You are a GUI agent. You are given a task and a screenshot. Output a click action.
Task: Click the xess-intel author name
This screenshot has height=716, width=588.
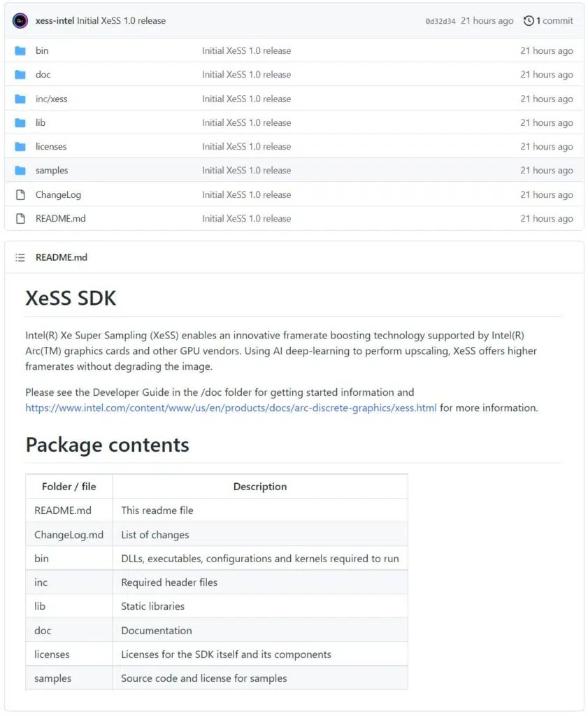(x=55, y=21)
